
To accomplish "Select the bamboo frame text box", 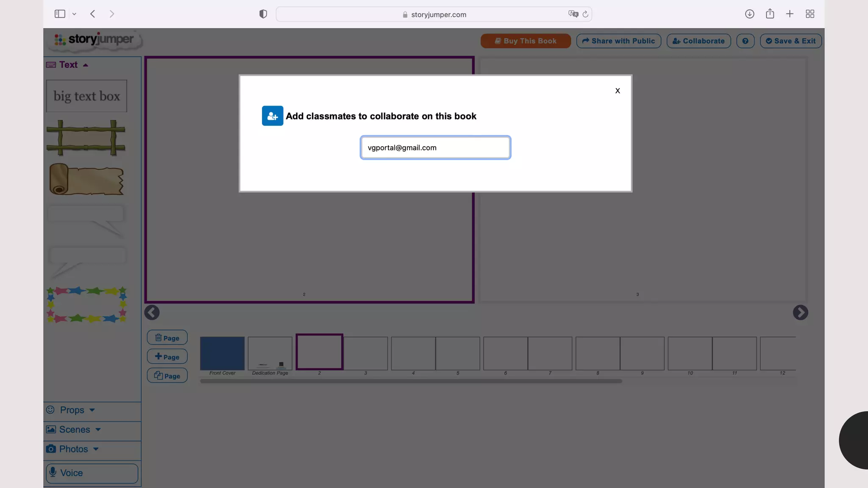I will tap(86, 138).
